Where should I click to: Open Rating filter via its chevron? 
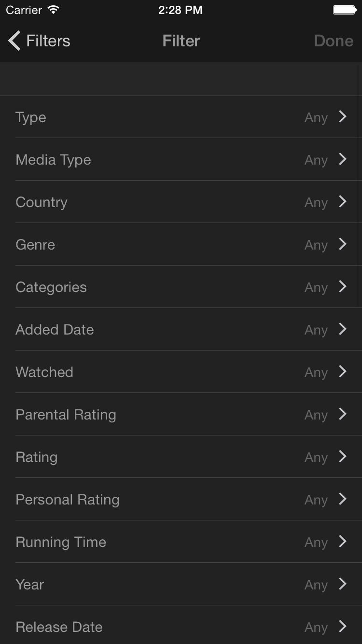pos(343,457)
